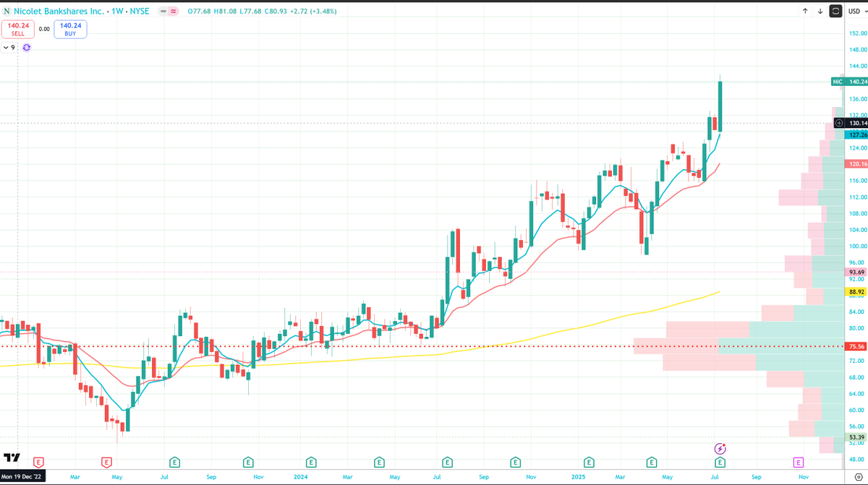Click the 0.00 spread value between Sell and Buy
Image resolution: width=868 pixels, height=485 pixels.
point(44,29)
